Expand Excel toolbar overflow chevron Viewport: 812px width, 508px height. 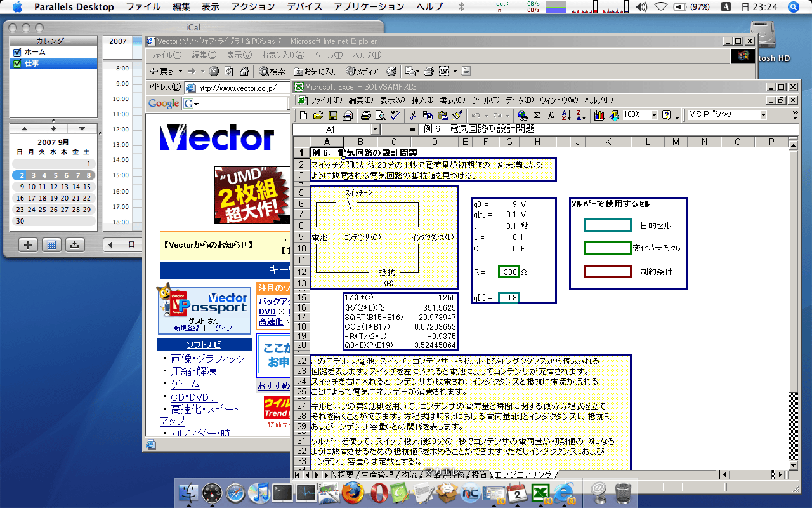click(795, 115)
